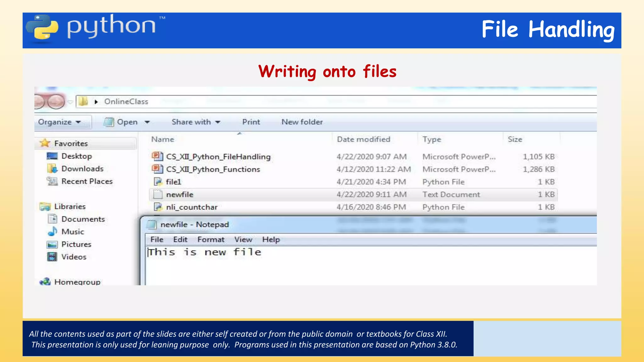The image size is (644, 362).
Task: Open the Share with dropdown
Action: tap(196, 122)
